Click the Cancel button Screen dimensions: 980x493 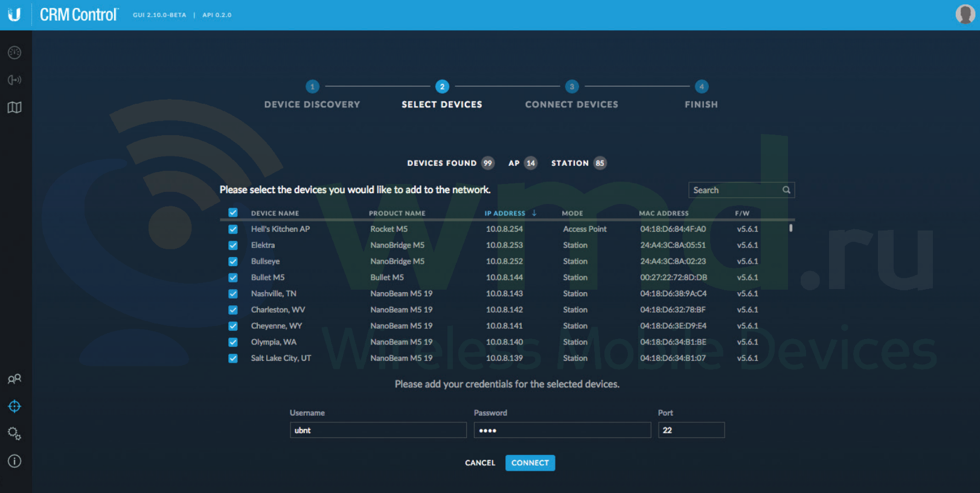[480, 463]
